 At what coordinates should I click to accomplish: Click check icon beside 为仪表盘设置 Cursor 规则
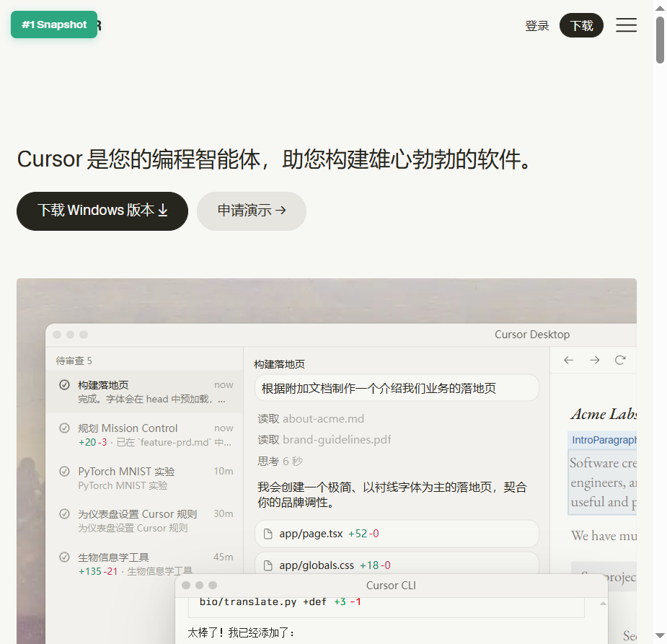tap(64, 514)
